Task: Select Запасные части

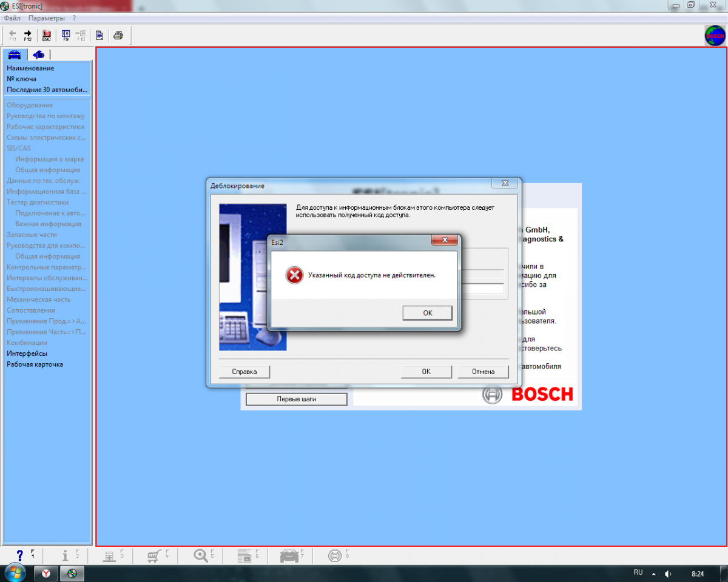Action: [32, 235]
